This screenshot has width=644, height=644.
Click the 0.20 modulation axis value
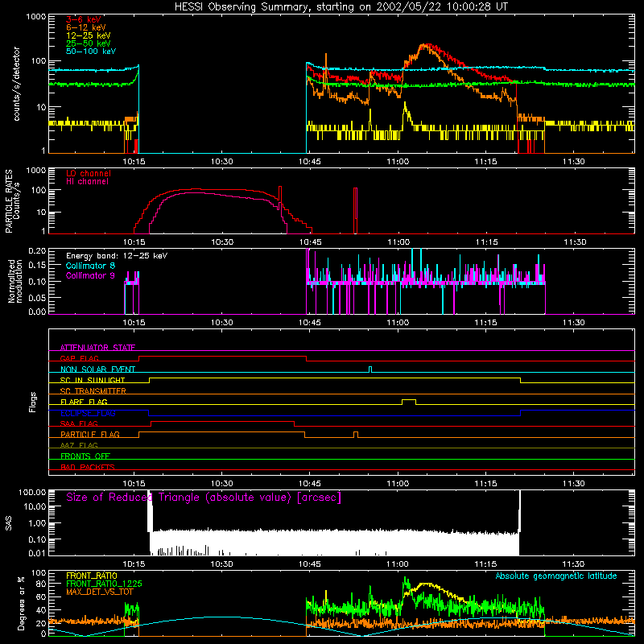(37, 251)
